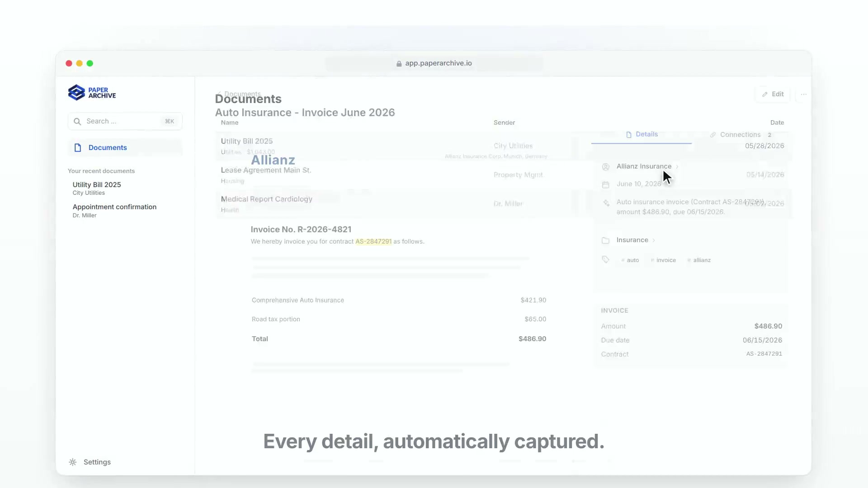This screenshot has width=868, height=488.
Task: Click the Connections link icon
Action: (x=713, y=135)
